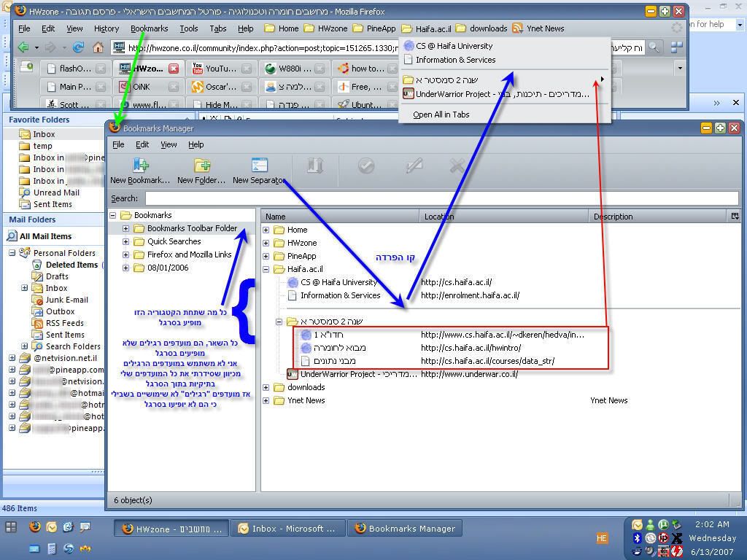The image size is (747, 560).
Task: Open the View menu in Bookmarks Manager
Action: 169,144
